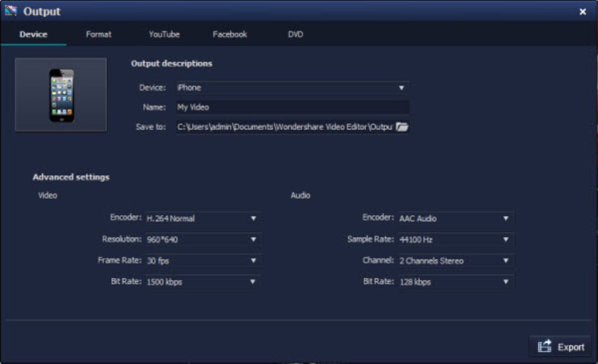
Task: Open folder browser for Save to path
Action: click(x=402, y=127)
